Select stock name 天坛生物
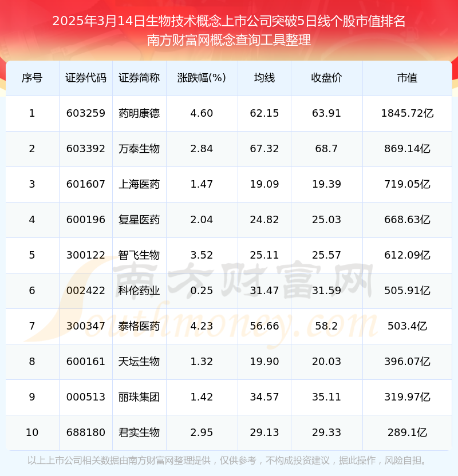The height and width of the screenshot is (476, 458). pyautogui.click(x=139, y=362)
